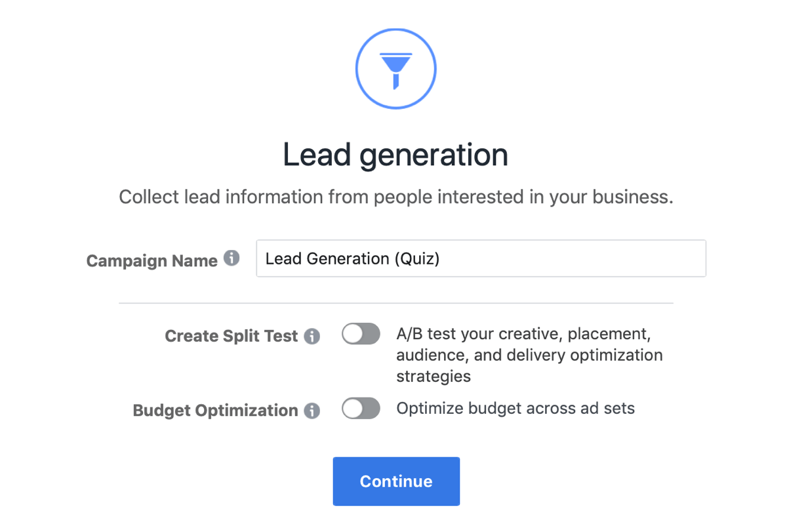
Task: Select the Lead Generation (Quiz) name input
Action: [x=481, y=258]
